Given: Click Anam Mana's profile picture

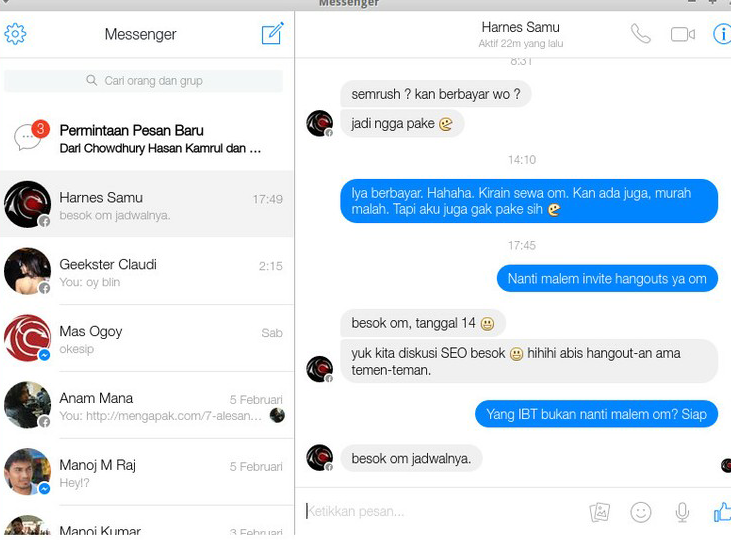Looking at the screenshot, I should pos(28,405).
